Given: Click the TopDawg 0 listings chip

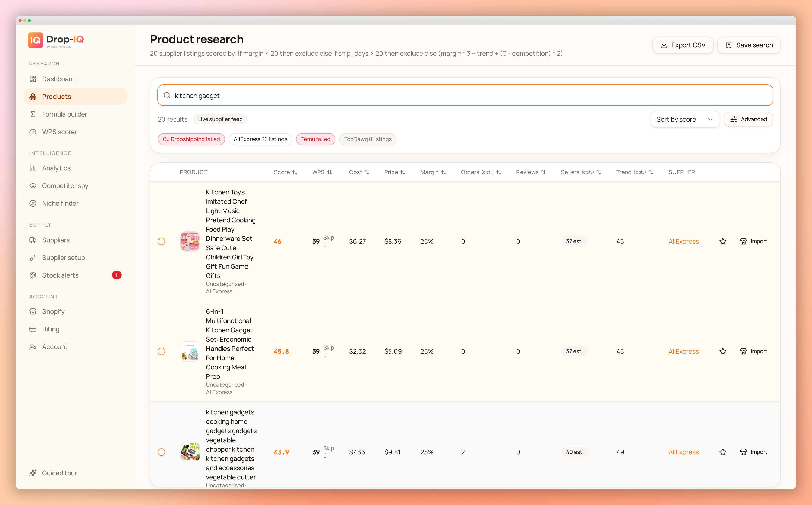Looking at the screenshot, I should 367,139.
